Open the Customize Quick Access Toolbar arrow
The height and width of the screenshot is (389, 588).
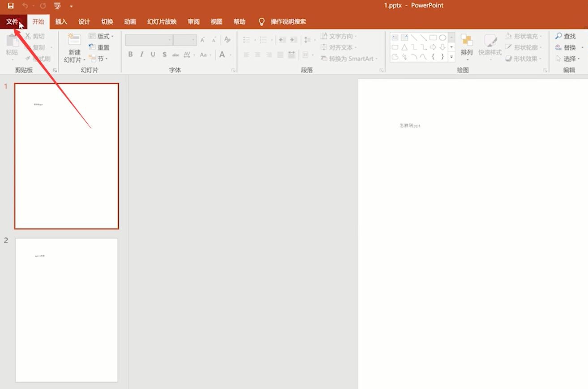(x=71, y=6)
